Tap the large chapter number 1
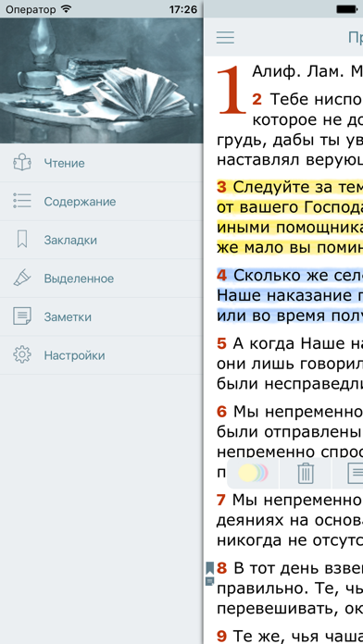This screenshot has width=363, height=644. (232, 90)
